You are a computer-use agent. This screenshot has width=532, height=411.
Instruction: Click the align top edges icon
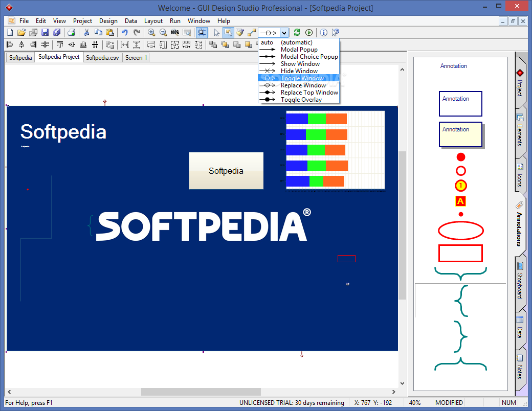(60, 44)
